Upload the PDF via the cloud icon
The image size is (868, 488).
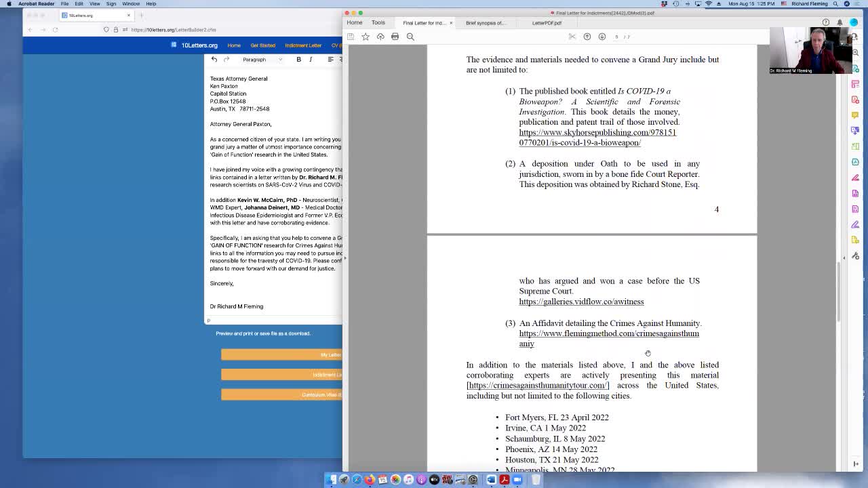click(380, 37)
